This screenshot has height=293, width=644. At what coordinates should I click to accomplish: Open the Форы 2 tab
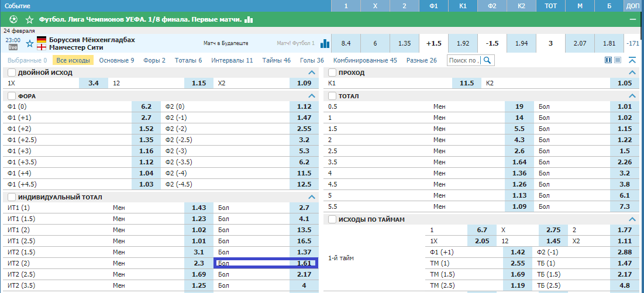point(154,60)
